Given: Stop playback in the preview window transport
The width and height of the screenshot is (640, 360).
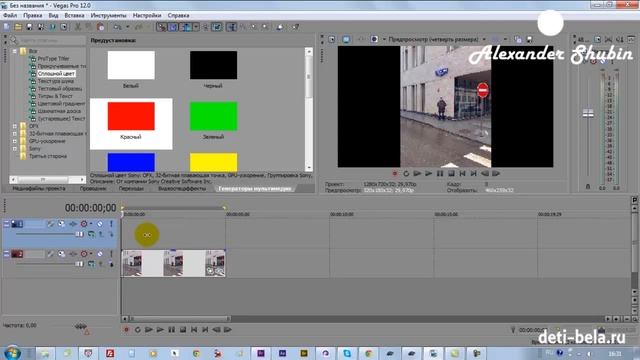Looking at the screenshot, I should point(451,173).
